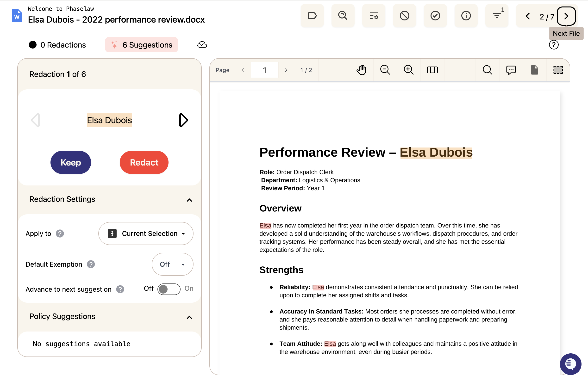Switch to the 6 Suggestions tab

click(x=142, y=45)
